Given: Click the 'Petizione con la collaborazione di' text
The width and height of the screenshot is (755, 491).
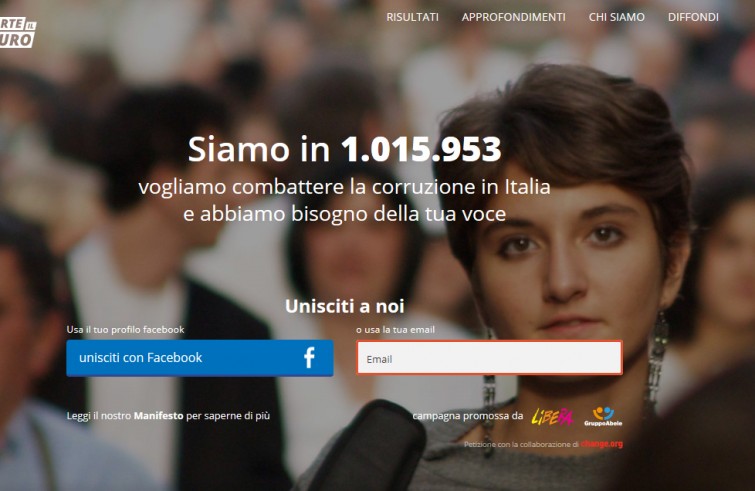Looking at the screenshot, I should pyautogui.click(x=521, y=444).
